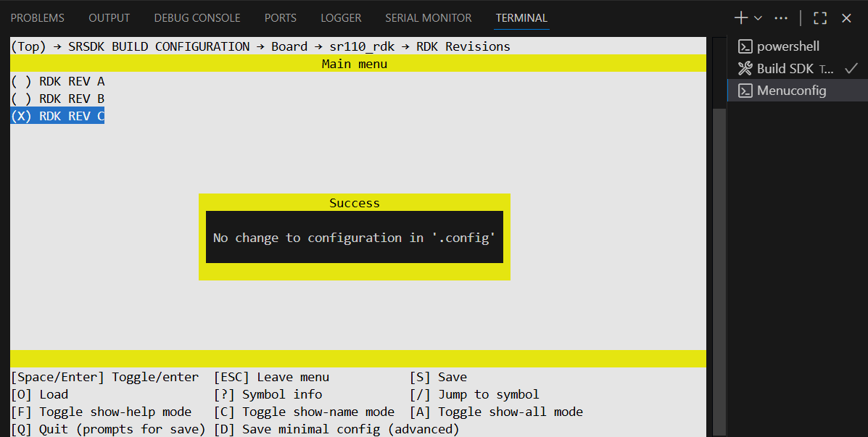868x437 pixels.
Task: Switch to the PROBLEMS tab
Action: (x=38, y=18)
